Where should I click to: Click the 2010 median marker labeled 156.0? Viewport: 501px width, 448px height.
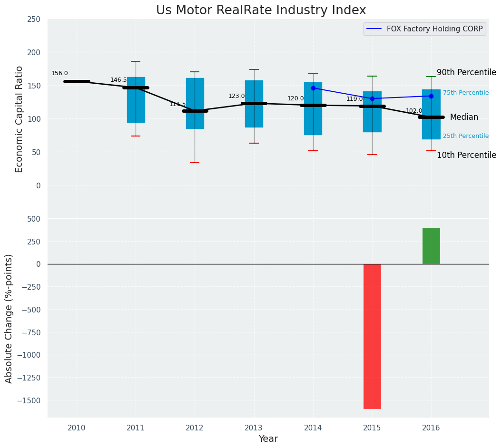click(77, 82)
